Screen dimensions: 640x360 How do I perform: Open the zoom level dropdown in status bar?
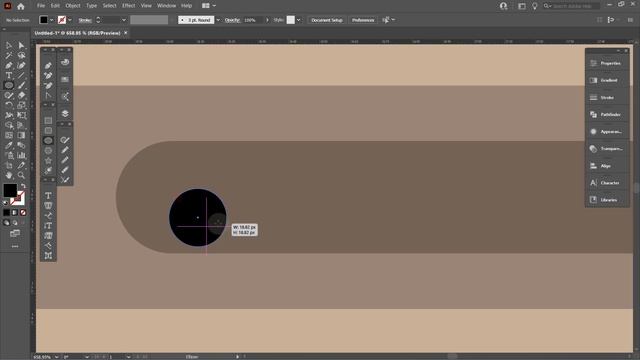[x=56, y=357]
